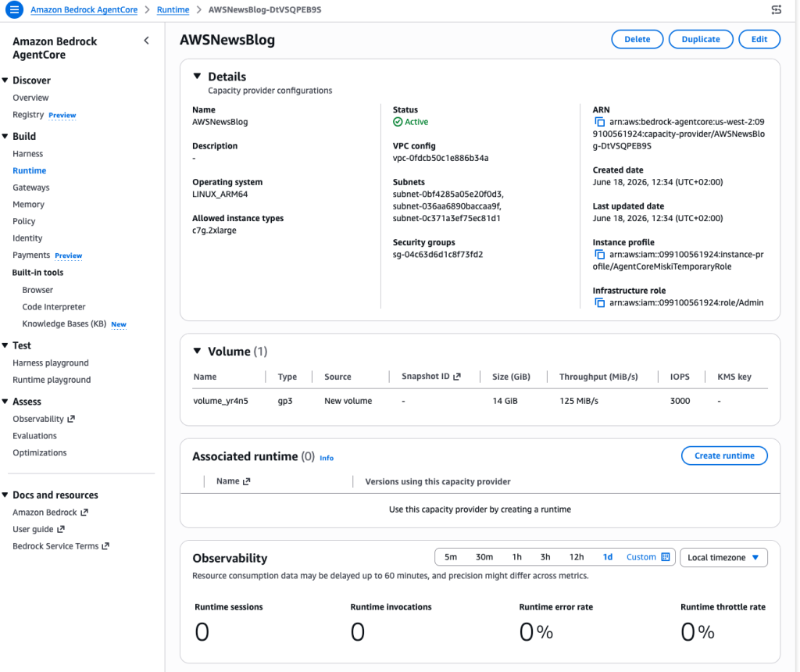Open Evaluations in the sidebar
The width and height of the screenshot is (800, 672).
tap(34, 436)
